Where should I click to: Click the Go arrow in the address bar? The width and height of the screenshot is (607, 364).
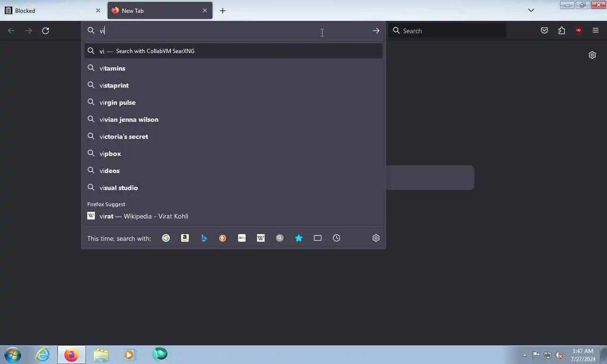pyautogui.click(x=376, y=31)
